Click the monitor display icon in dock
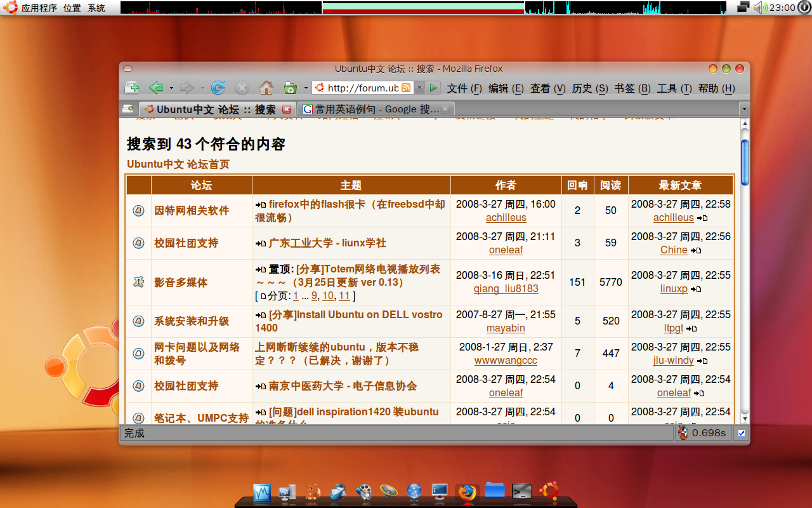 click(x=440, y=491)
